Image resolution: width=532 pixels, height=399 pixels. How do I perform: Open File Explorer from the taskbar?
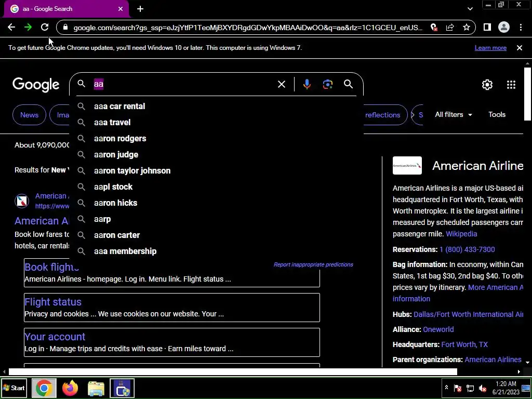pos(96,388)
